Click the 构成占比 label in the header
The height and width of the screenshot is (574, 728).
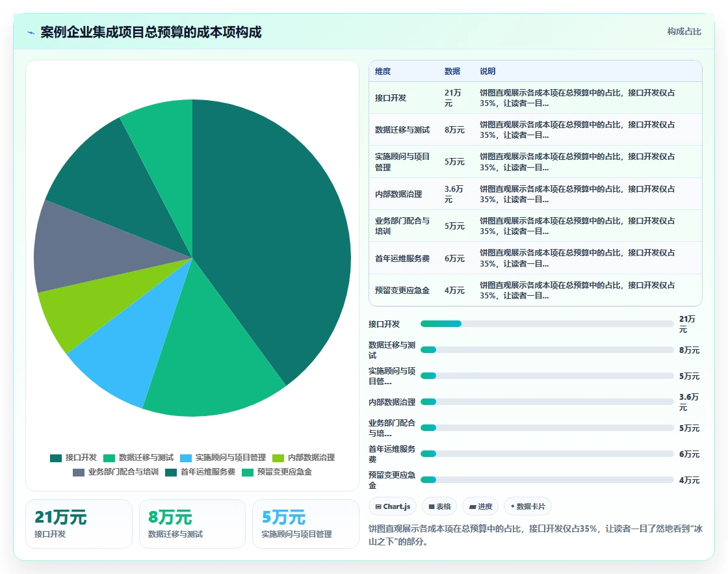(x=684, y=32)
